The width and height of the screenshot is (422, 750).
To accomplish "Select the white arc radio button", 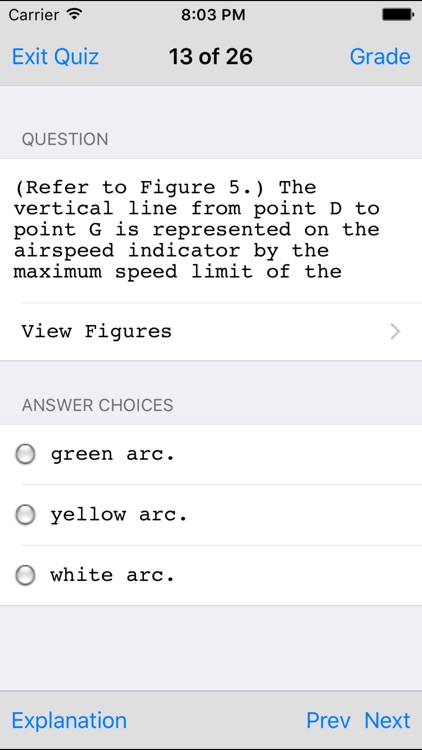I will (x=25, y=575).
